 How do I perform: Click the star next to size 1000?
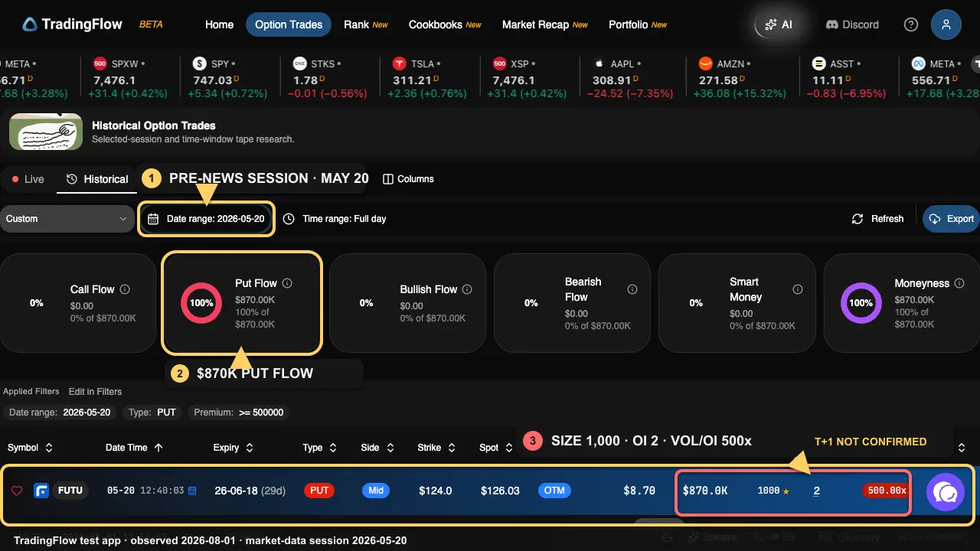(x=786, y=491)
